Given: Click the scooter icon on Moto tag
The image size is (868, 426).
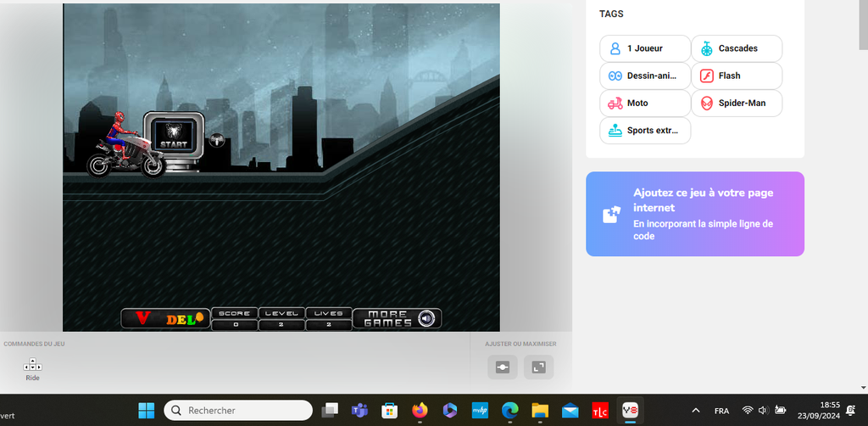Looking at the screenshot, I should point(615,103).
